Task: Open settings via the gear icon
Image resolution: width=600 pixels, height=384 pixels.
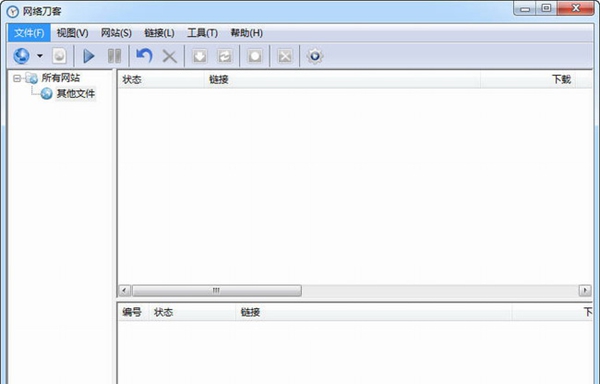Action: pos(315,56)
